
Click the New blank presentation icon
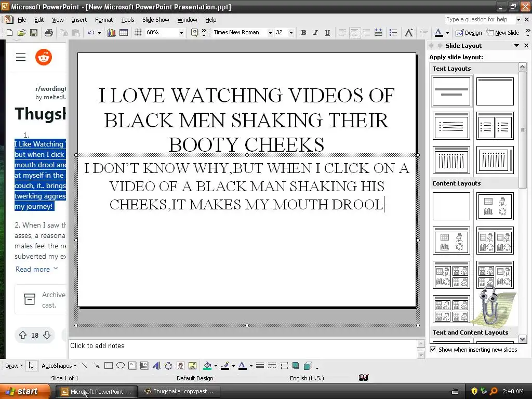pos(9,33)
